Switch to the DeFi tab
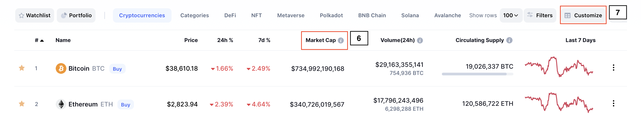Image resolution: width=644 pixels, height=121 pixels. tap(230, 15)
